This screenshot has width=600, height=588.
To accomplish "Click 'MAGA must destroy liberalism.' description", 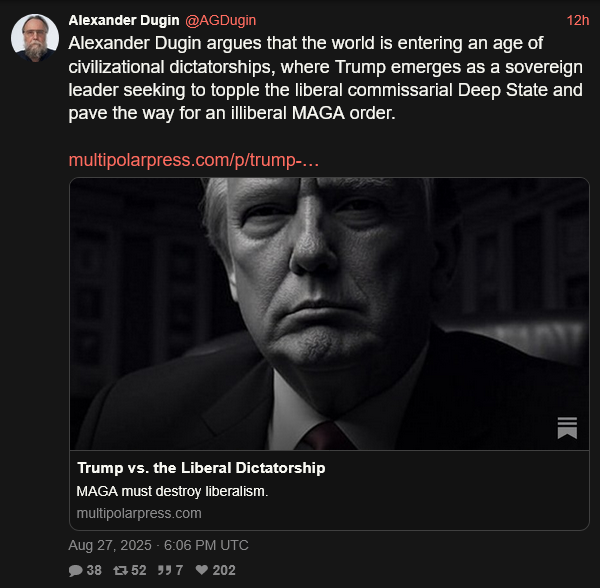I will coord(172,491).
